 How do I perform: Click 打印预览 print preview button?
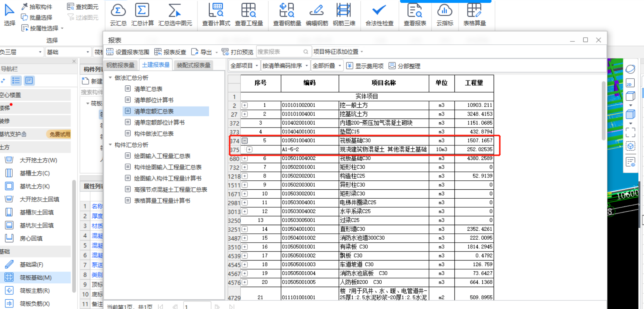(x=238, y=52)
